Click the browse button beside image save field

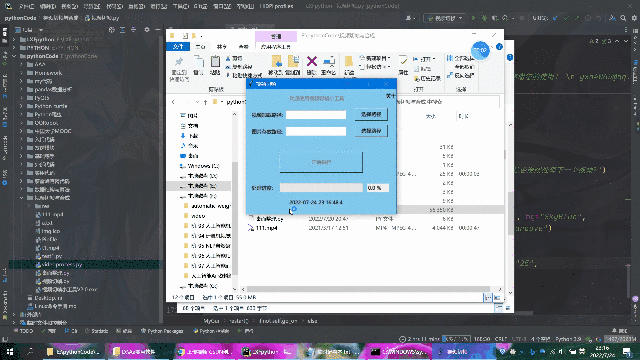371,131
